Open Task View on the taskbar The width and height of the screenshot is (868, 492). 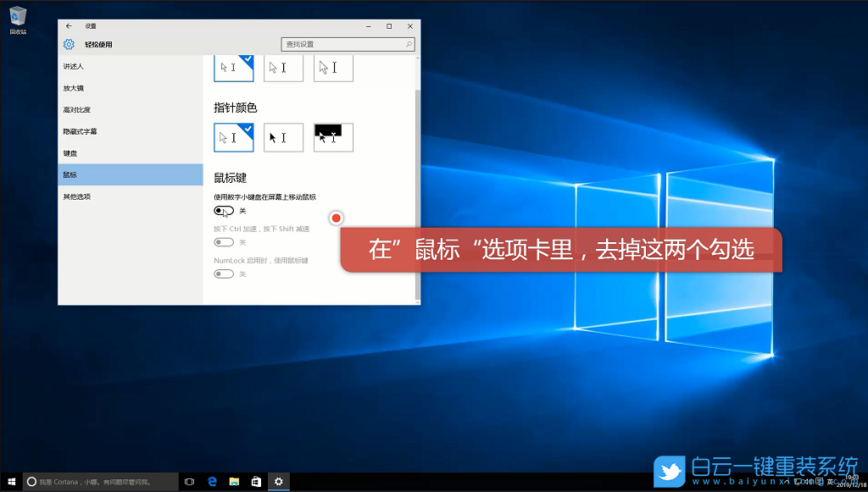coord(189,481)
